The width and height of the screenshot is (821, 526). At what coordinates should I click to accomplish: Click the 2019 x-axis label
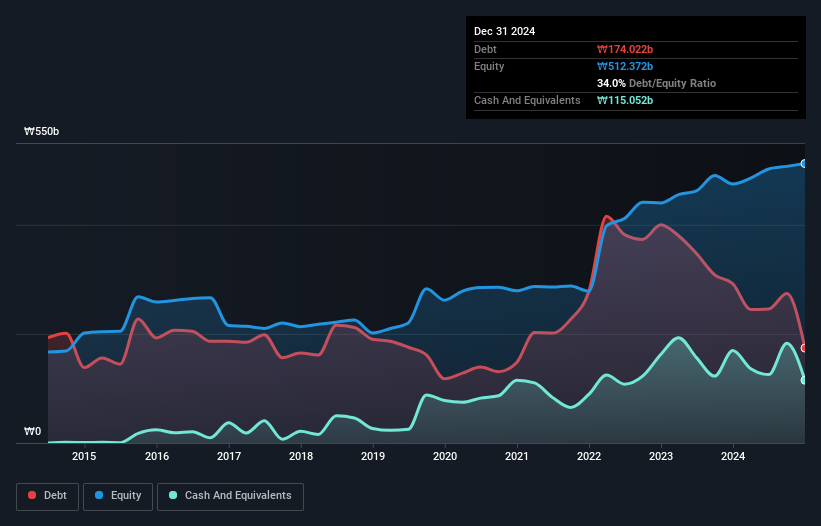[x=373, y=456]
